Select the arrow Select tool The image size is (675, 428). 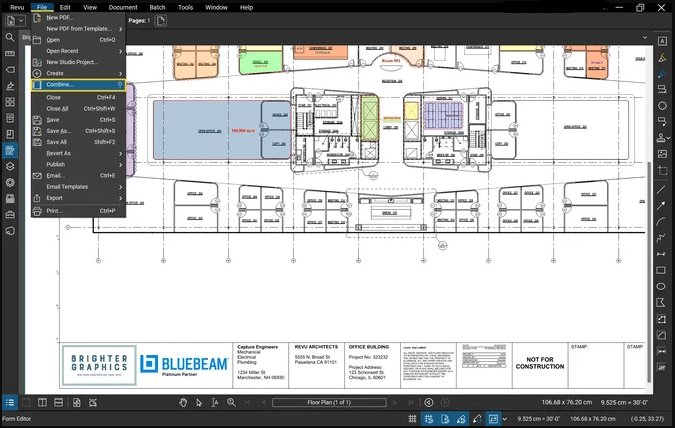click(199, 403)
